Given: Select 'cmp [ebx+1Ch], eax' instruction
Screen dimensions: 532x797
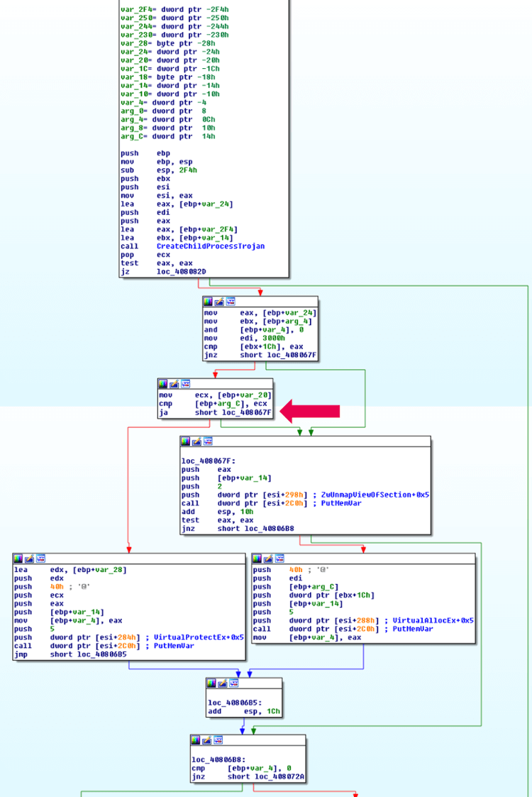Looking at the screenshot, I should click(x=253, y=346).
